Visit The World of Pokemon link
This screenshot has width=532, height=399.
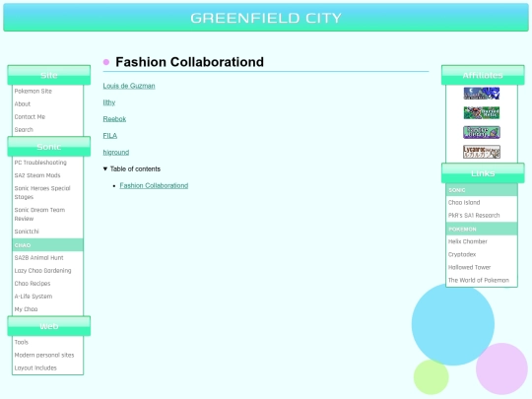pos(479,280)
